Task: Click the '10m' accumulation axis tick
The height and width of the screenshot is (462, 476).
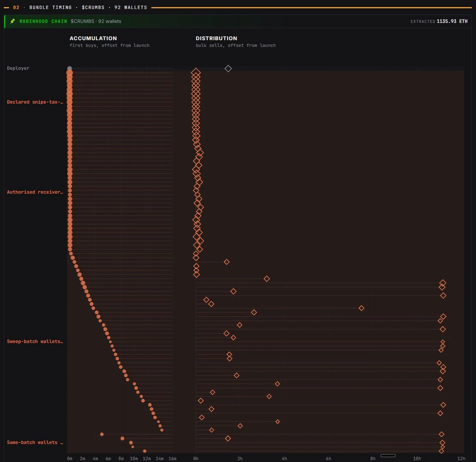Action: 134,459
